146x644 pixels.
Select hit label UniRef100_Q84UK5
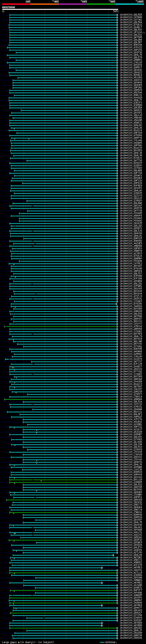pos(131,85)
